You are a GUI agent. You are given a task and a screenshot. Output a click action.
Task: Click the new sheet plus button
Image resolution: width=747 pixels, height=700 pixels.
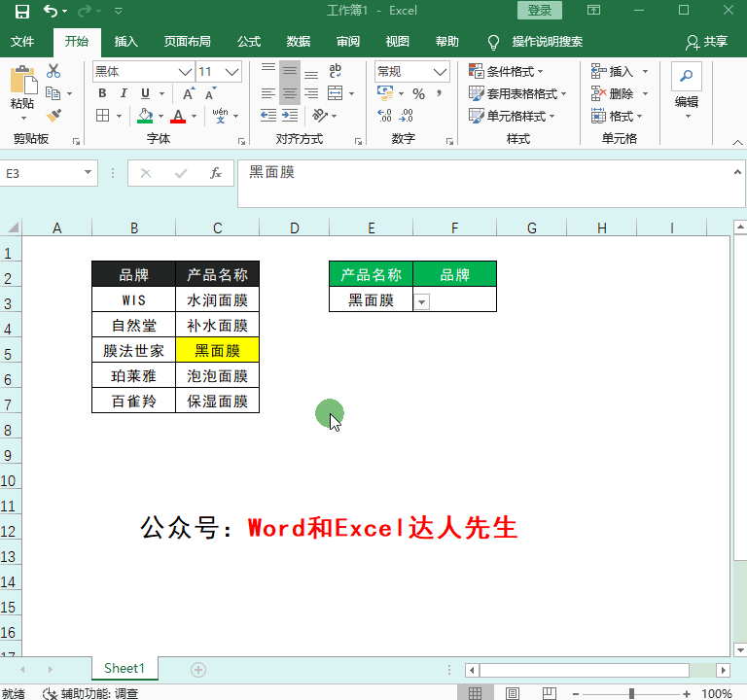[198, 670]
